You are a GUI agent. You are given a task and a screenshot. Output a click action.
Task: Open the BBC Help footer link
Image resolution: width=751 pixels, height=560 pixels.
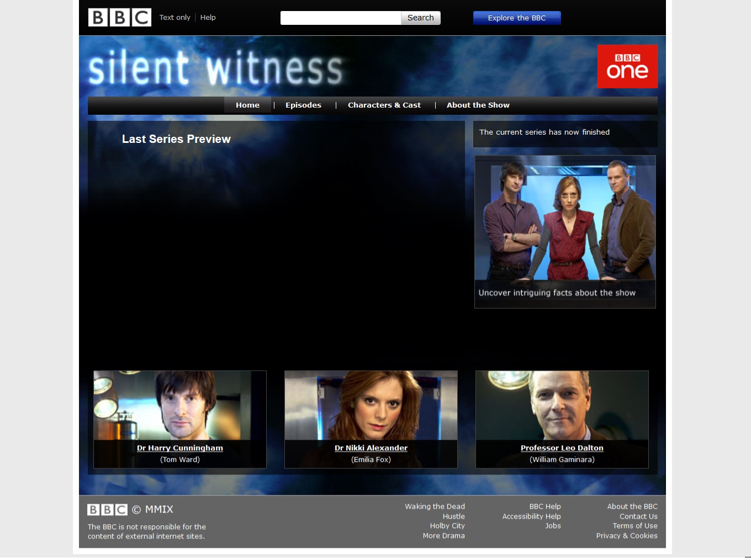pos(545,506)
